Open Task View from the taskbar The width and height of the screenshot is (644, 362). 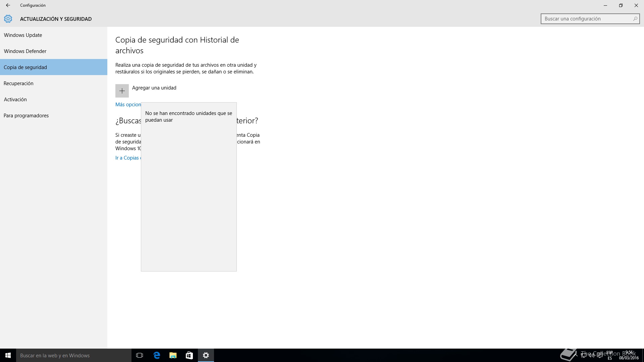coord(140,355)
